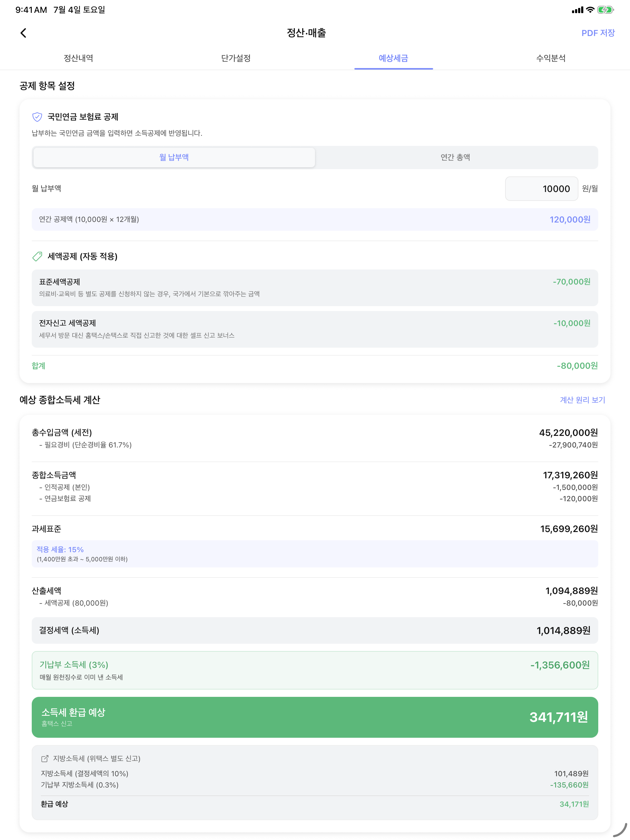
Task: Tap the battery icon in status bar
Action: 605,10
